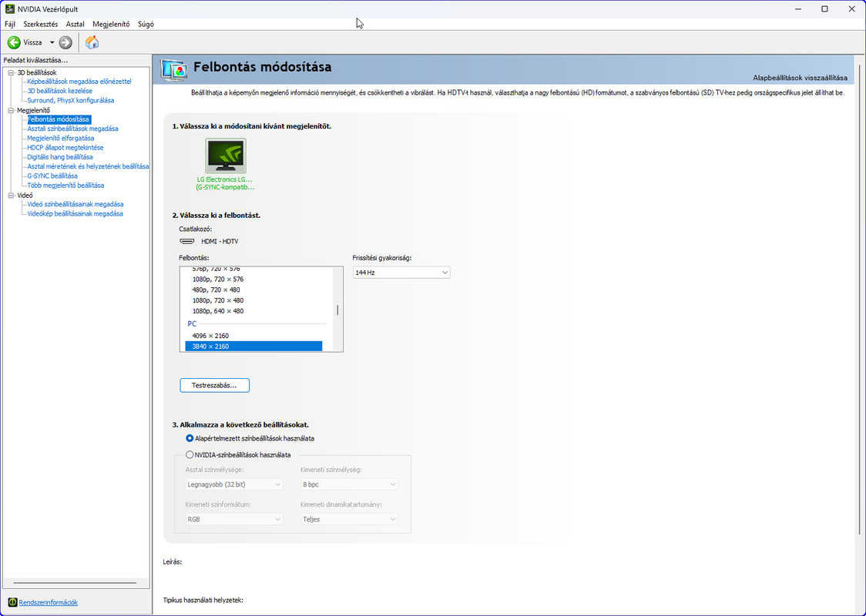Click the Felbontás módosítása header icon

coord(174,70)
